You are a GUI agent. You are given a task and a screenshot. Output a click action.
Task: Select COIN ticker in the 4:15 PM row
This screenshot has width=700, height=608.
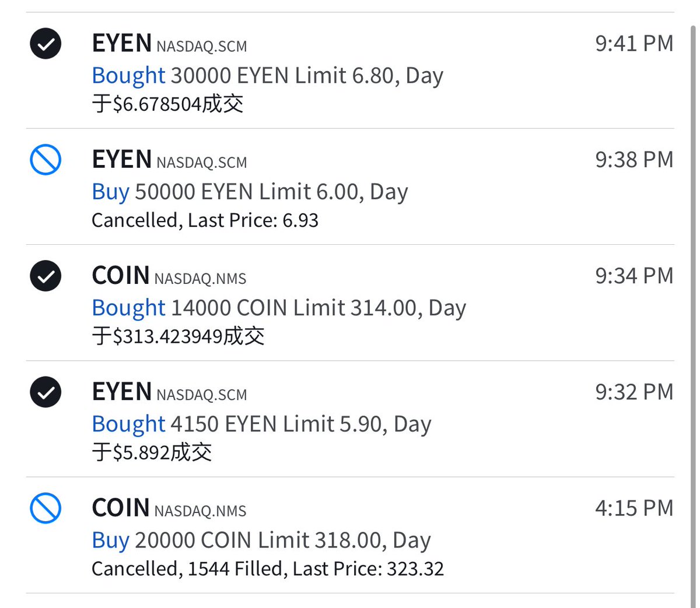[121, 508]
